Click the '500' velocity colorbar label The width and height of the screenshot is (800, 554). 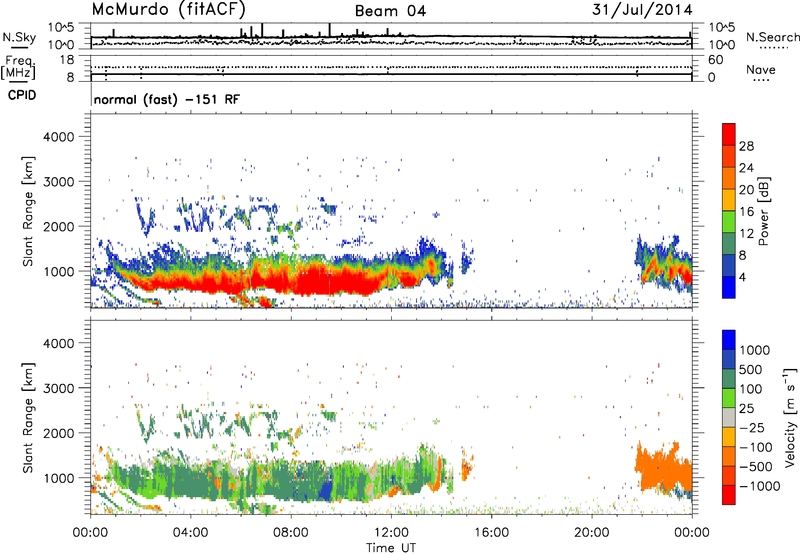(x=752, y=370)
